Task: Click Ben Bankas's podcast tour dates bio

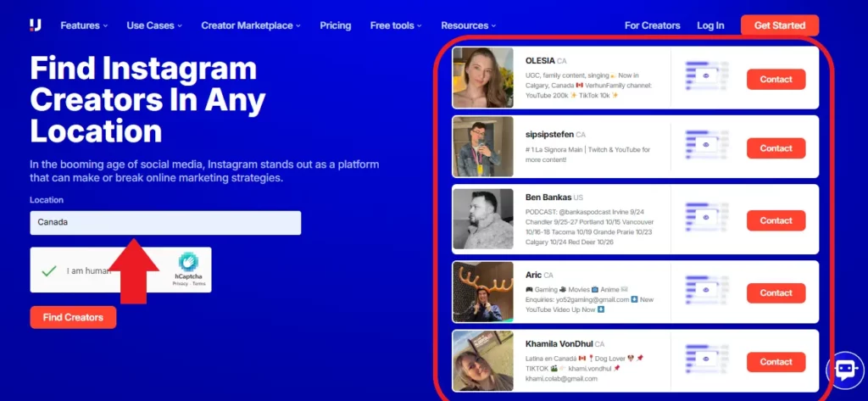Action: [x=590, y=227]
